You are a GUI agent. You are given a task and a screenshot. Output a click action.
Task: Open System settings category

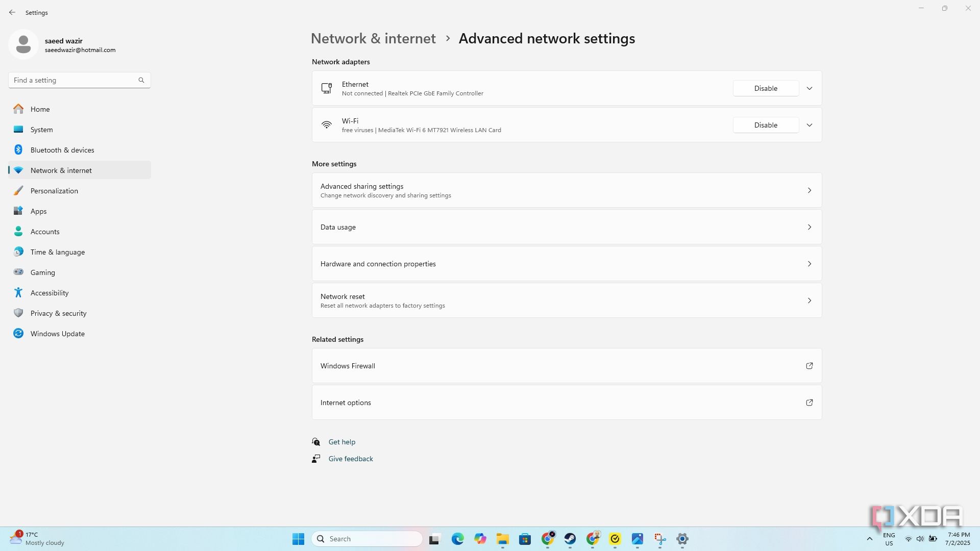pos(79,130)
